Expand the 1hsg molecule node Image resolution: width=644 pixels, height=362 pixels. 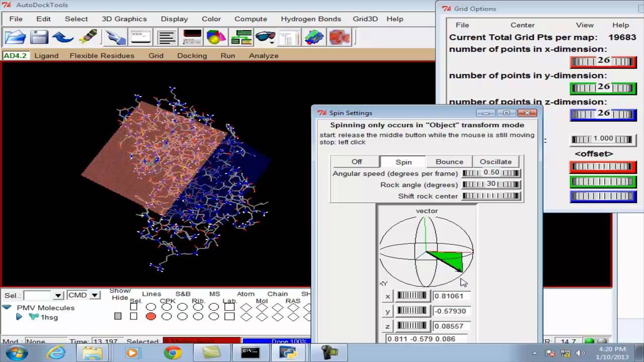click(19, 317)
